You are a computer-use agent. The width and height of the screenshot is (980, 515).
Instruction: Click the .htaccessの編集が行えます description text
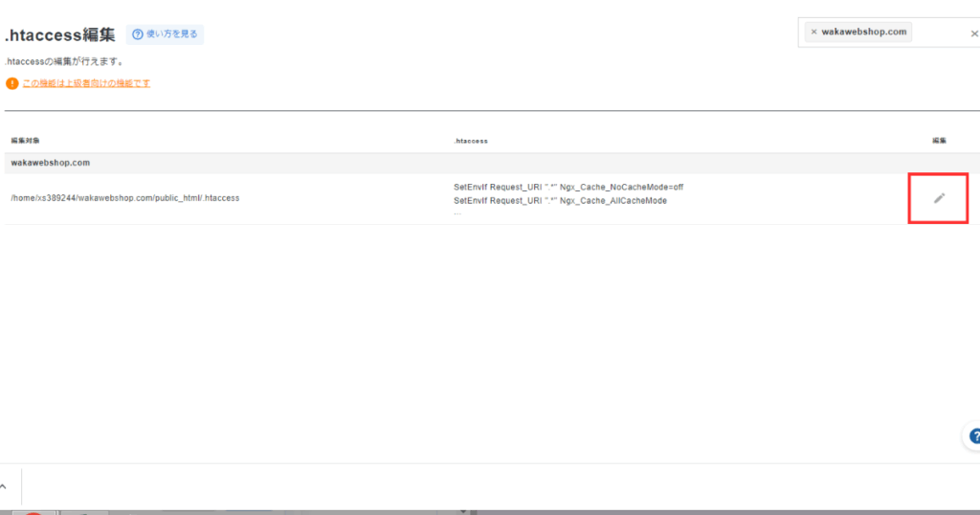tap(63, 62)
